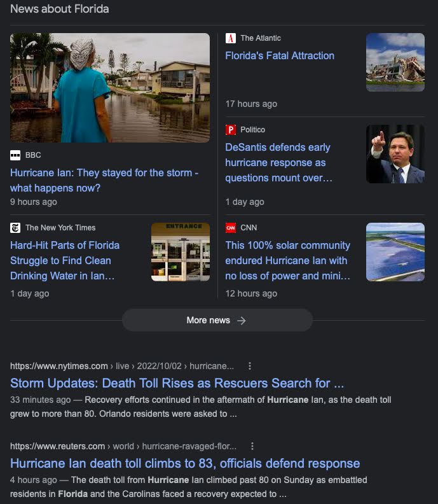
Task: Open 'Florida's Fatal Attraction' article
Action: (280, 56)
